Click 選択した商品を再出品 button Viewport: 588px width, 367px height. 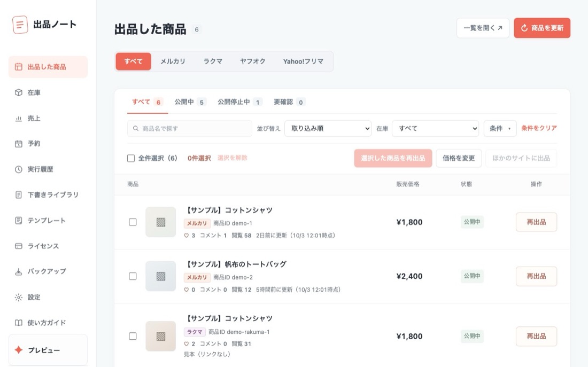tap(393, 158)
